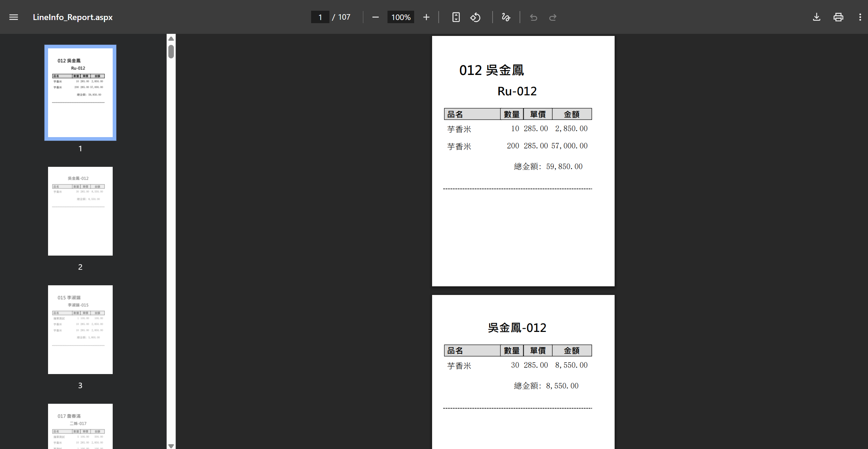Click the redo arrow icon

[553, 17]
